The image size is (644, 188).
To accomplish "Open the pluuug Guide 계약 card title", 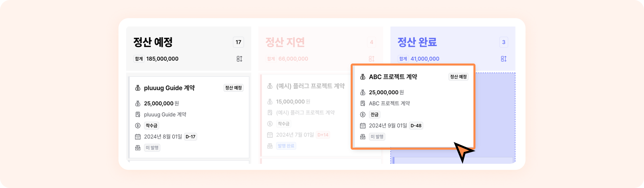I will click(x=169, y=88).
